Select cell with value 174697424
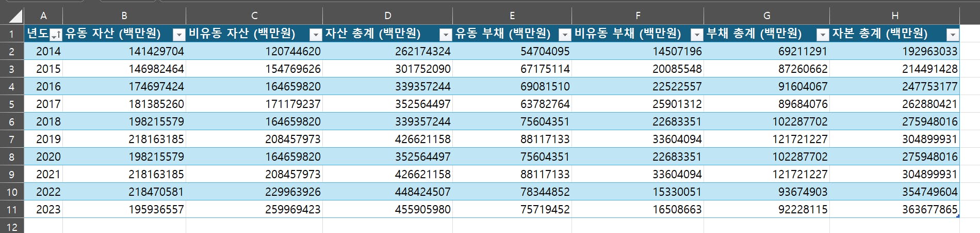The width and height of the screenshot is (980, 233). tap(124, 86)
